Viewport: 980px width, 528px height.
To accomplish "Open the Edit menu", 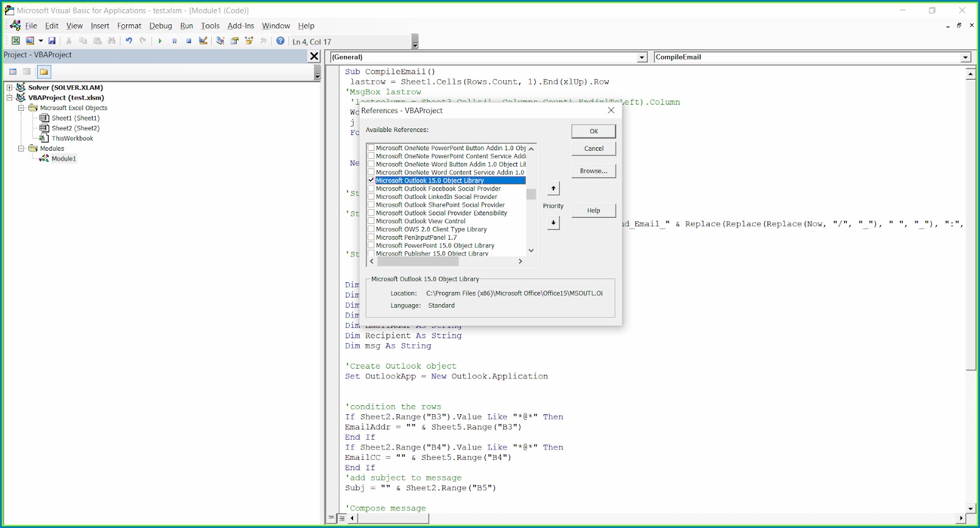I will pos(52,26).
